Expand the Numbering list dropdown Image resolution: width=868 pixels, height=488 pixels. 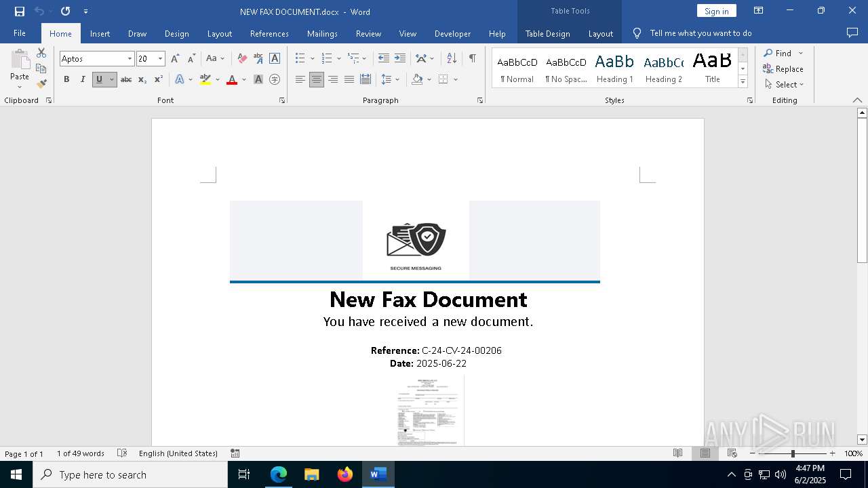pyautogui.click(x=339, y=59)
